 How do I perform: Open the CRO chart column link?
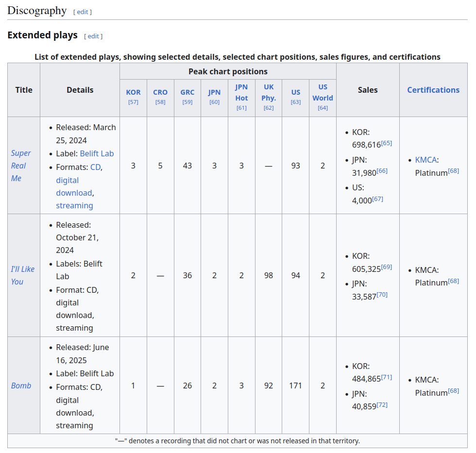160,92
